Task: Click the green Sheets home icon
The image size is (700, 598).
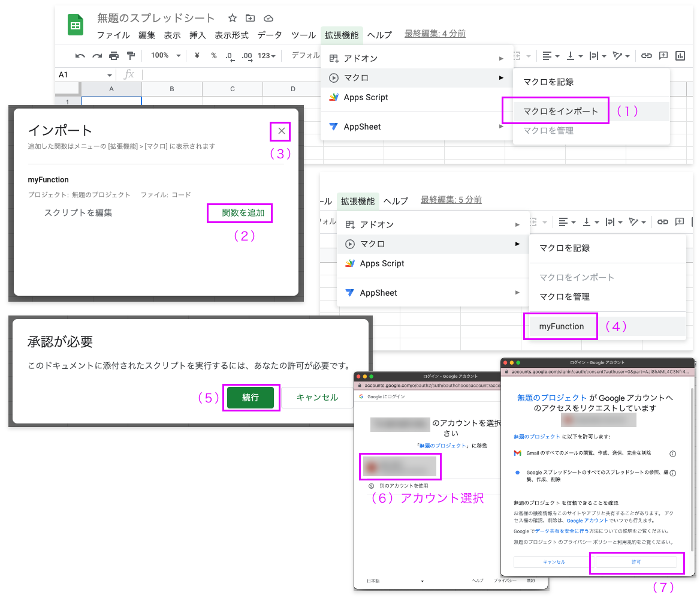Action: coord(75,25)
